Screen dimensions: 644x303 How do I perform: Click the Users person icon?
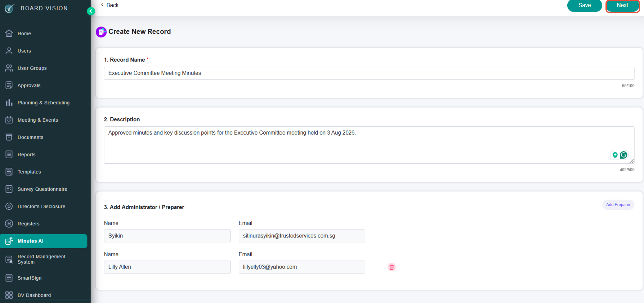[x=9, y=51]
